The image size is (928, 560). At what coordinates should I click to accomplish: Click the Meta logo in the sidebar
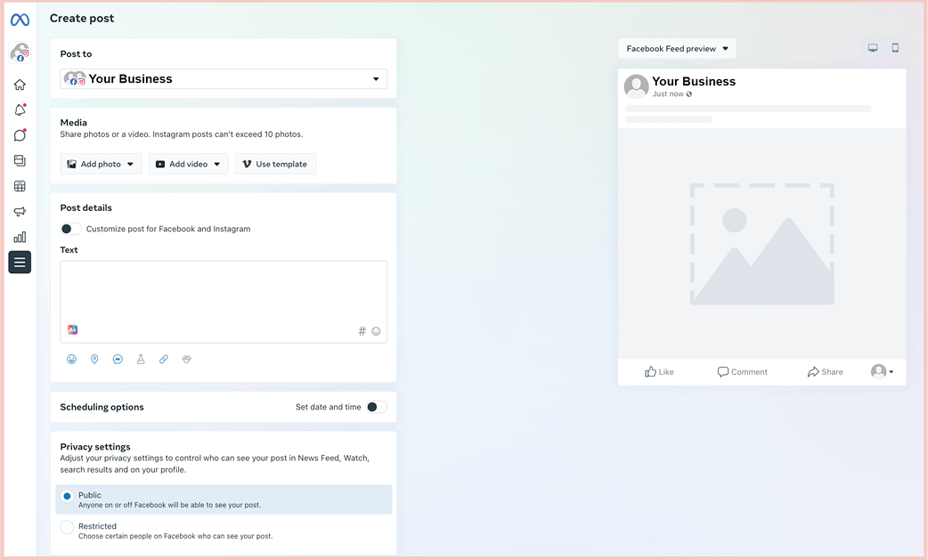tap(20, 20)
